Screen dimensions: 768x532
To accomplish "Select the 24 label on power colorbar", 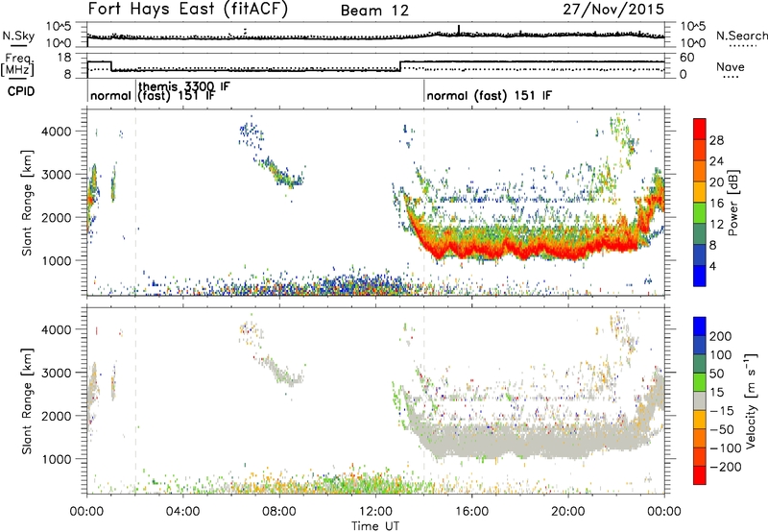I will pos(716,161).
